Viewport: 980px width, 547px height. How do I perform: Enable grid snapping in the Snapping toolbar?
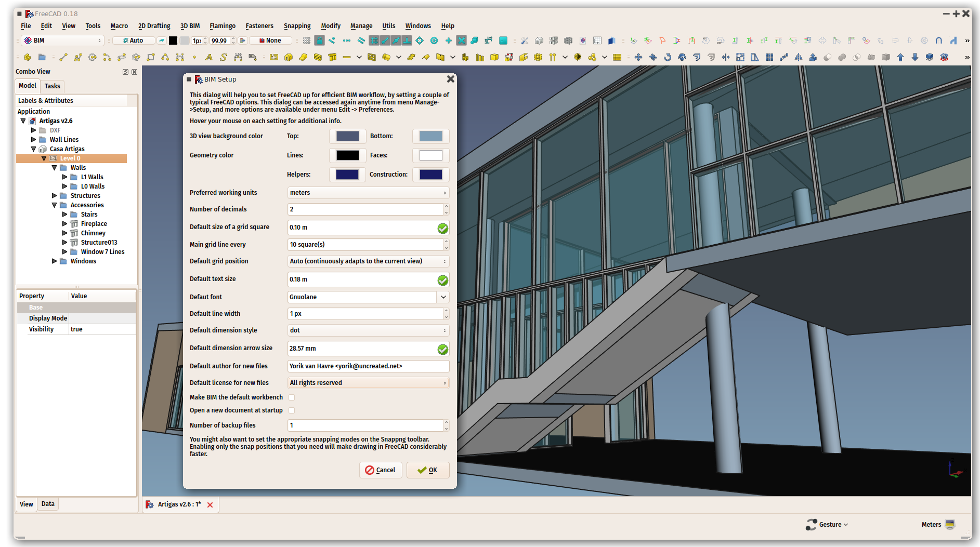[374, 40]
